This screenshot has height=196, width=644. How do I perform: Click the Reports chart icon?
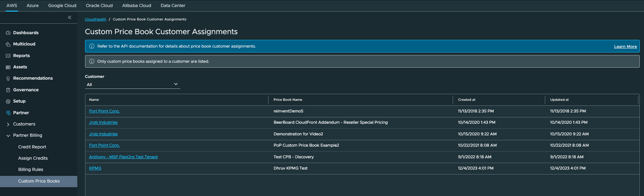[x=8, y=56]
